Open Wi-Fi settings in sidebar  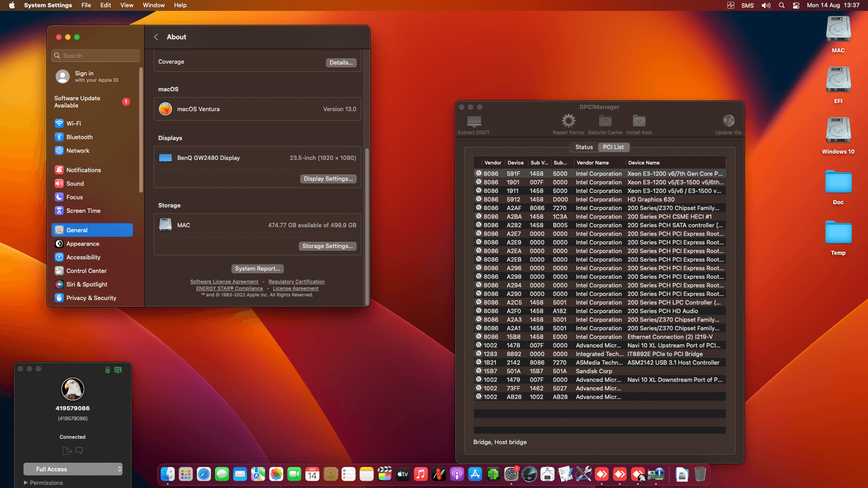(x=92, y=123)
